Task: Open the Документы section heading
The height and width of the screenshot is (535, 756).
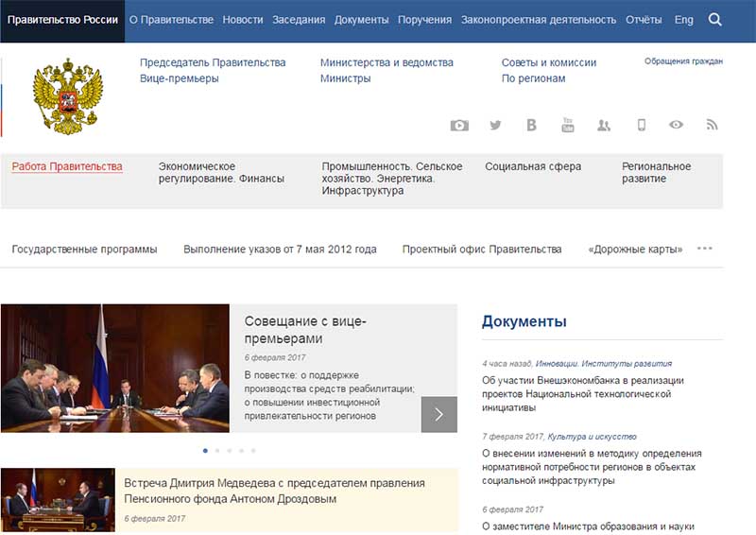Action: [x=524, y=321]
